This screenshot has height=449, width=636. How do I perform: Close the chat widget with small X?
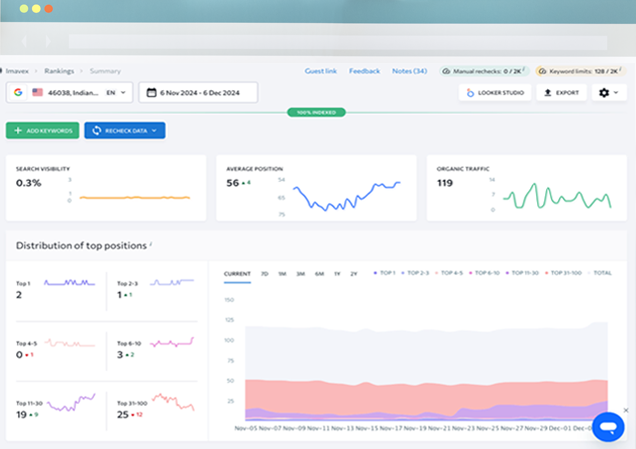[x=626, y=410]
